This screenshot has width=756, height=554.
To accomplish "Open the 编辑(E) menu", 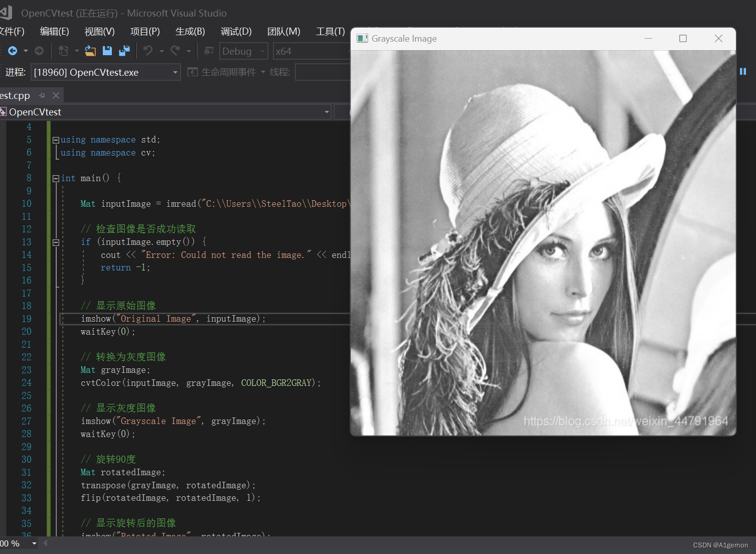I will tap(54, 32).
